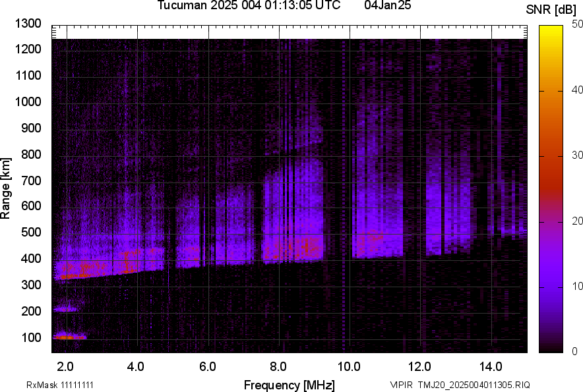Click the 14.0 tick on the frequency axis
Image resolution: width=583 pixels, height=392 pixels.
[491, 365]
